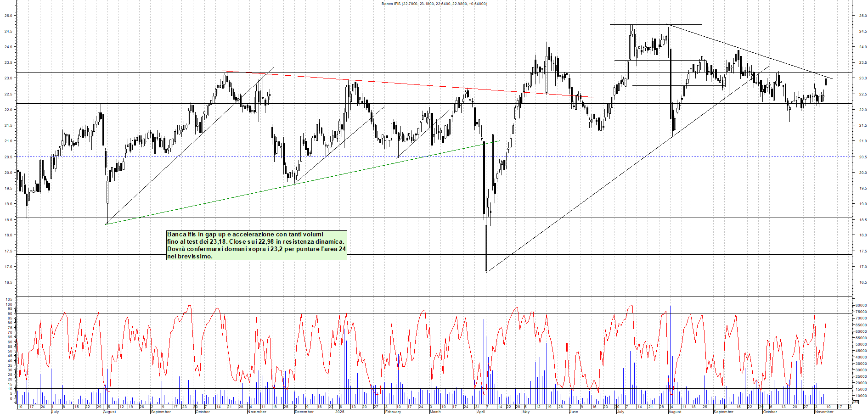The height and width of the screenshot is (414, 868).
Task: Click the 2025 label on the timeline
Action: pos(339,412)
